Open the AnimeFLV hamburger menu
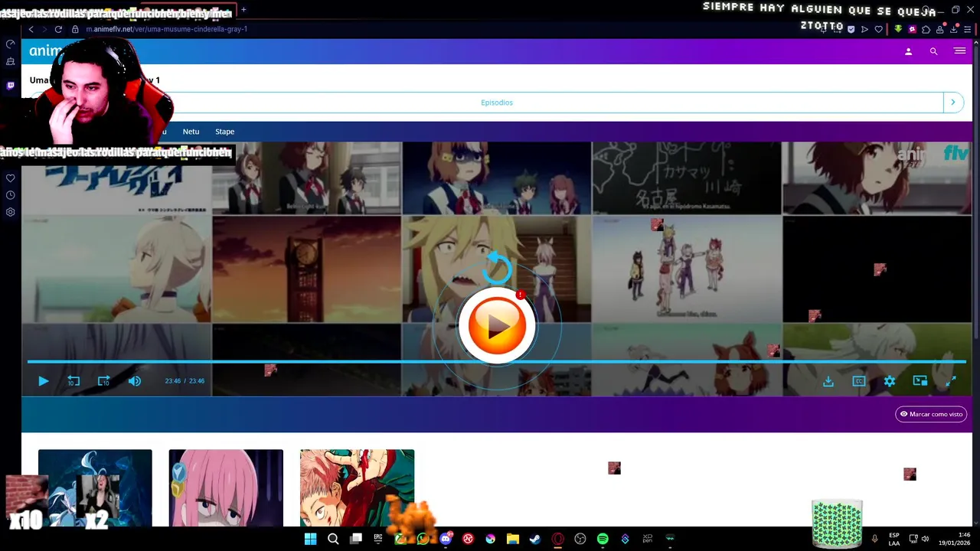980x551 pixels. 959,51
